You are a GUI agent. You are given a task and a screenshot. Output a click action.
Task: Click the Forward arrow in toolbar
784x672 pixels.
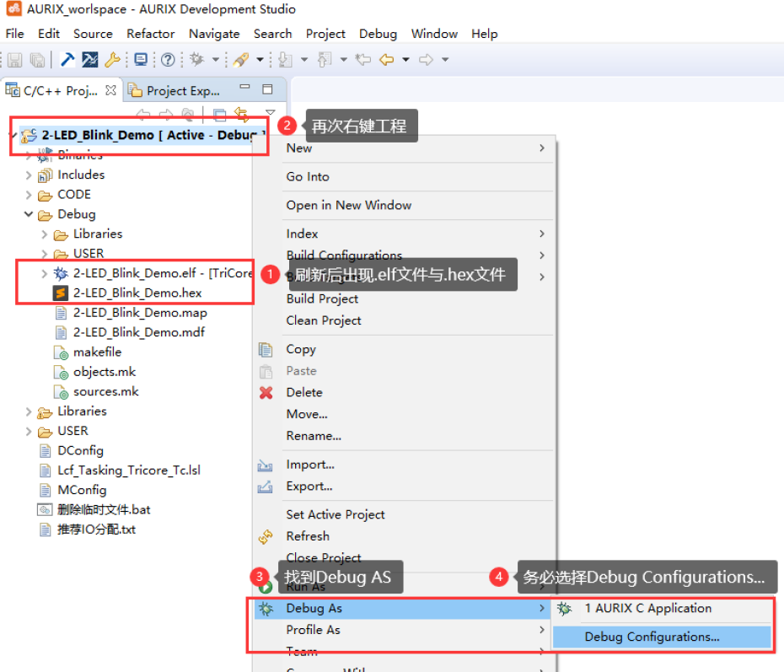[x=426, y=60]
